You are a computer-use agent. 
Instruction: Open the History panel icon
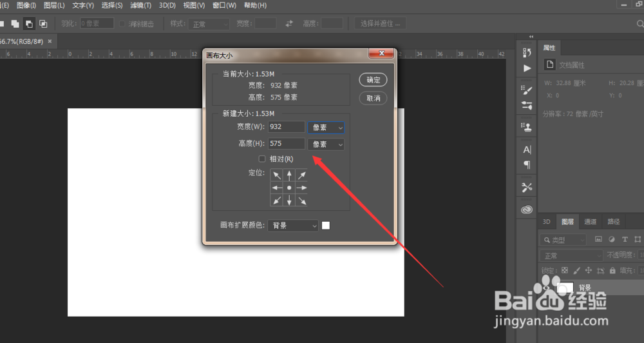tap(527, 53)
